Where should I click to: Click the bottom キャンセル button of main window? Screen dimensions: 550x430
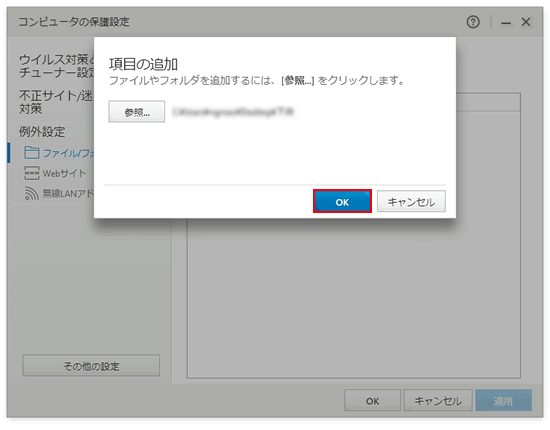coord(438,400)
